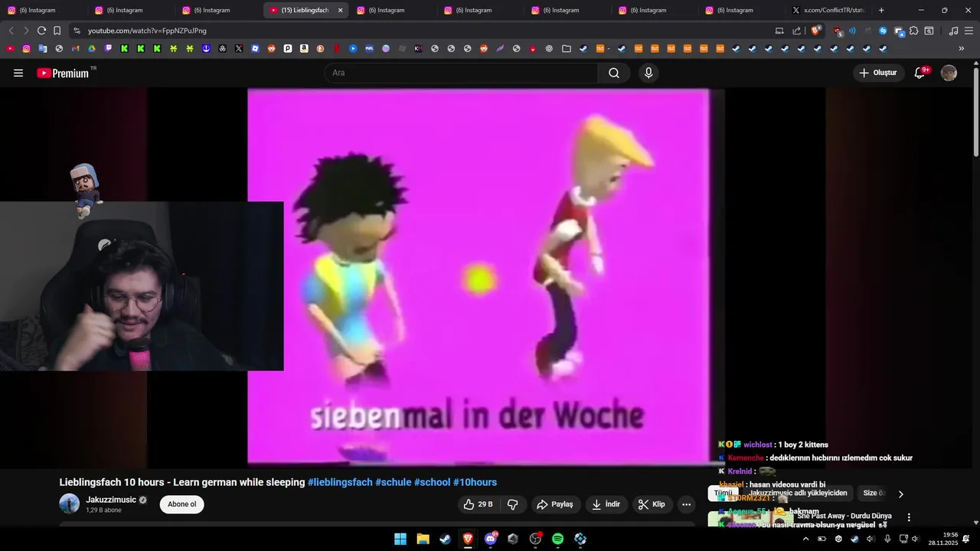Open Spotify from the Windows taskbar

click(x=557, y=539)
